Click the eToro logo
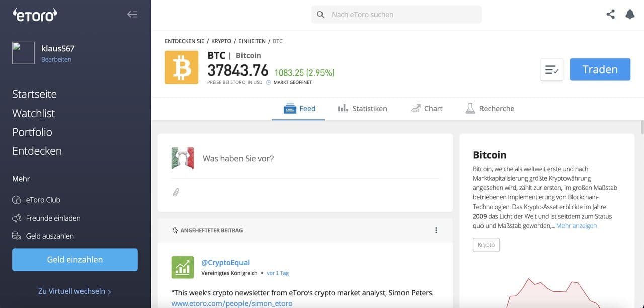This screenshot has height=308, width=644. coord(35,15)
